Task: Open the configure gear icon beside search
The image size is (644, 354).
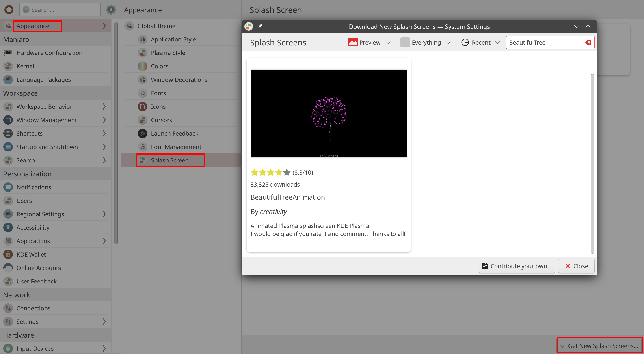Action: pos(111,10)
